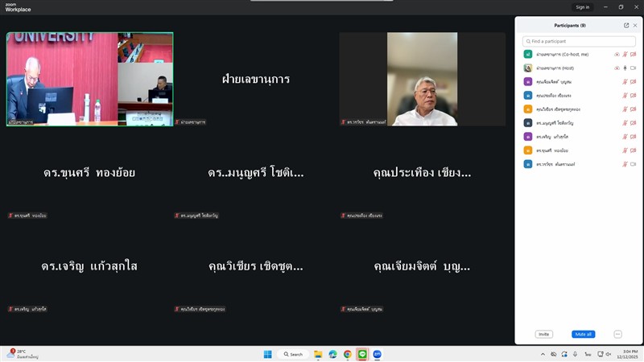Image resolution: width=644 pixels, height=362 pixels.
Task: Open the more options menu beside Mute all
Action: pos(617,334)
